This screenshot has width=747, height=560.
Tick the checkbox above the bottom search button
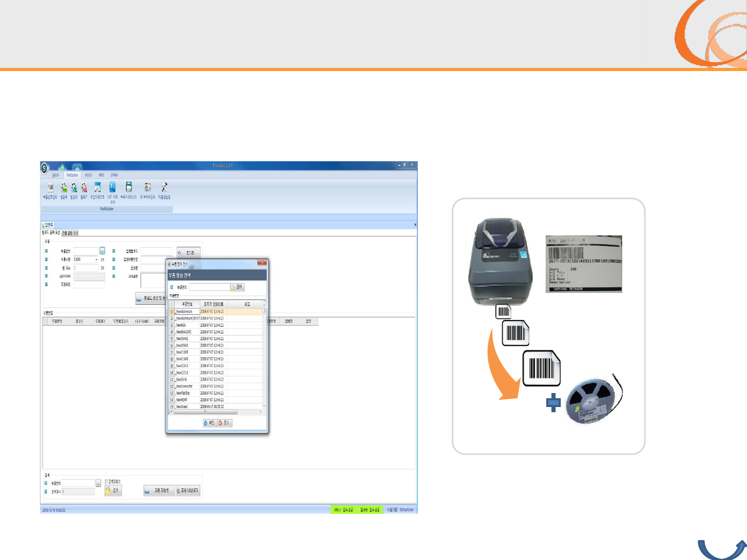pyautogui.click(x=106, y=481)
